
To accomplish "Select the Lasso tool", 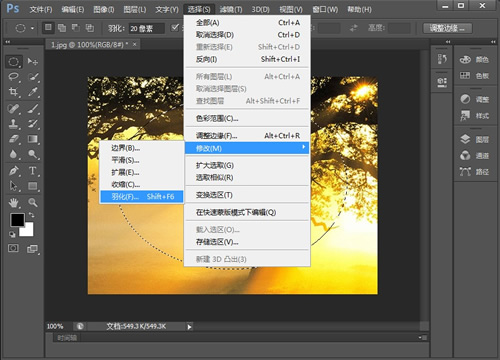I will click(14, 77).
